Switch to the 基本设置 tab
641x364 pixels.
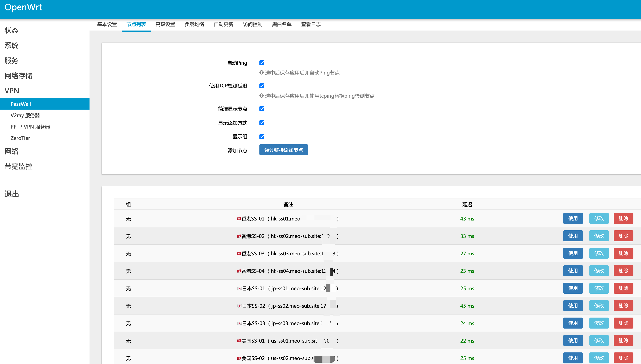coord(107,24)
